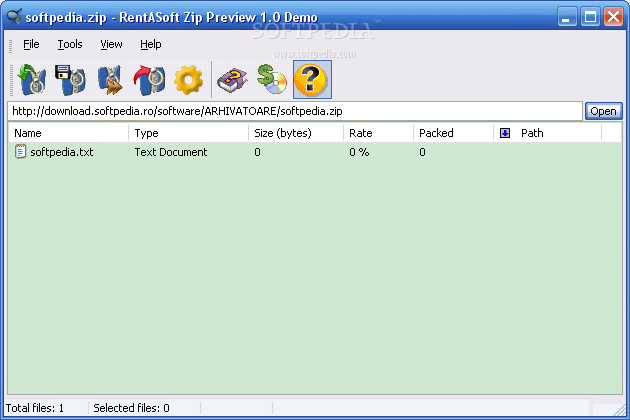630x420 pixels.
Task: Click the softpedia.txt file icon
Action: [x=20, y=152]
